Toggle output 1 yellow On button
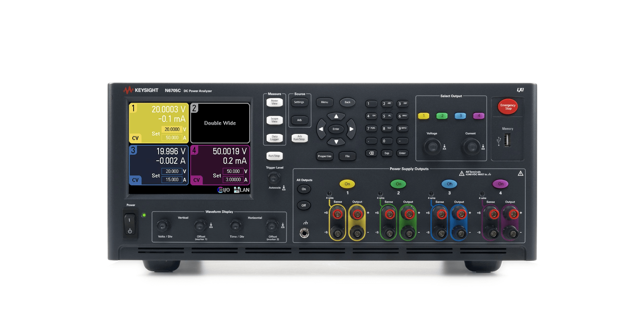This screenshot has height=330, width=644. pos(347,184)
